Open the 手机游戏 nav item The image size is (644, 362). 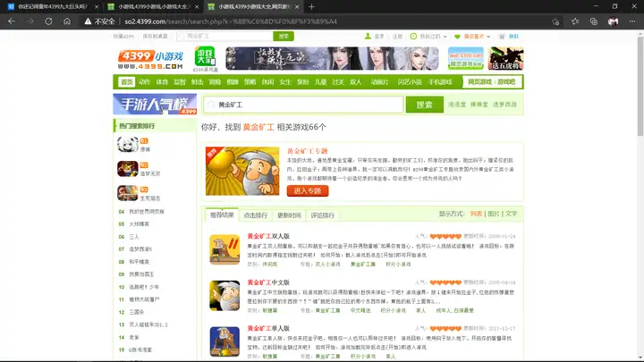pos(440,81)
